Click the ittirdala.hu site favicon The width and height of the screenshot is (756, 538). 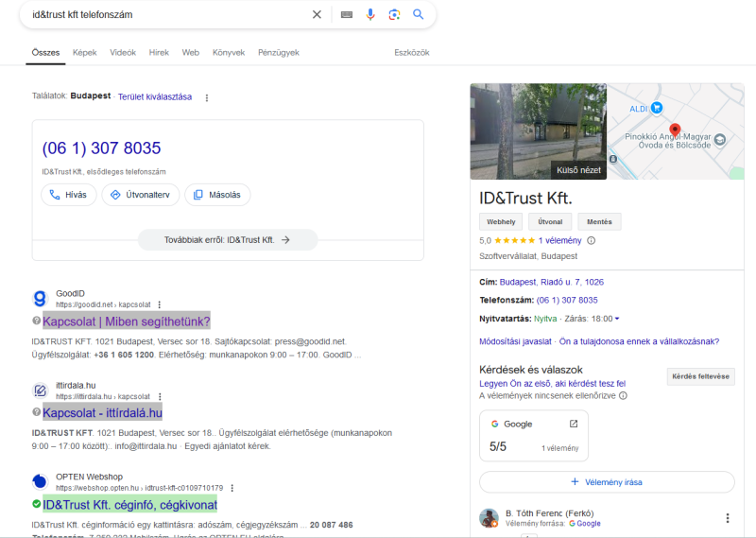tap(40, 390)
